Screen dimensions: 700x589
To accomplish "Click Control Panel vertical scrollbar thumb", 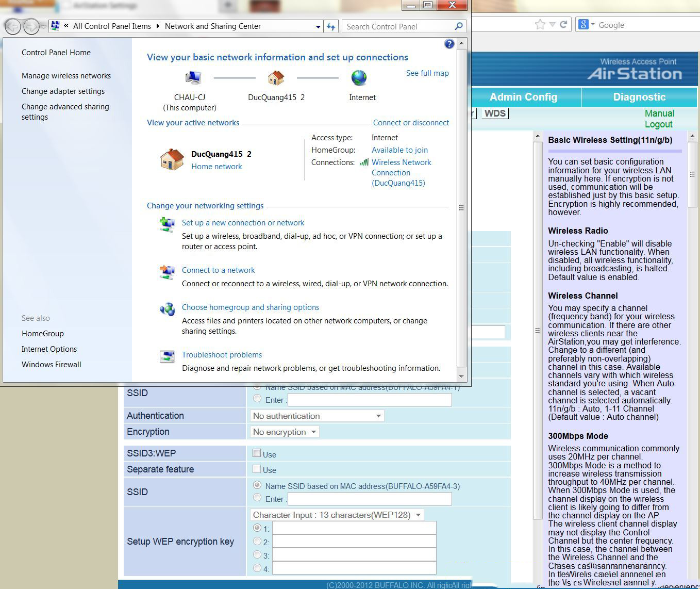I will coord(461,207).
